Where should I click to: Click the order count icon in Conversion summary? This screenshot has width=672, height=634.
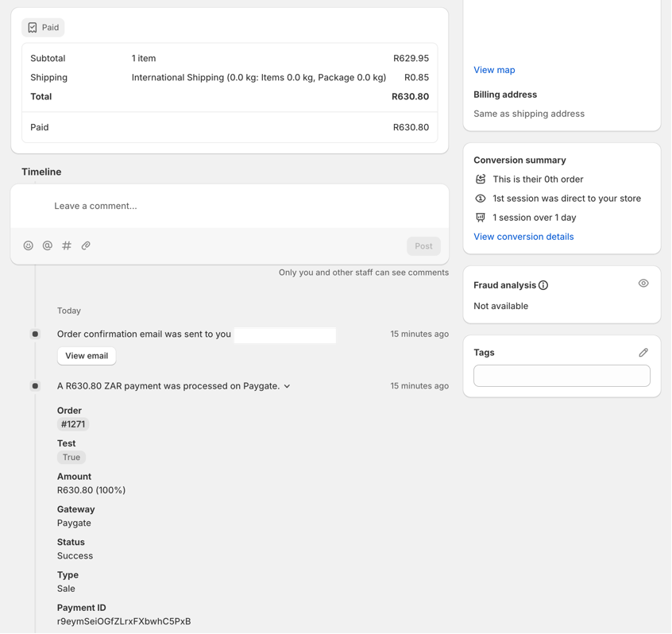point(481,180)
